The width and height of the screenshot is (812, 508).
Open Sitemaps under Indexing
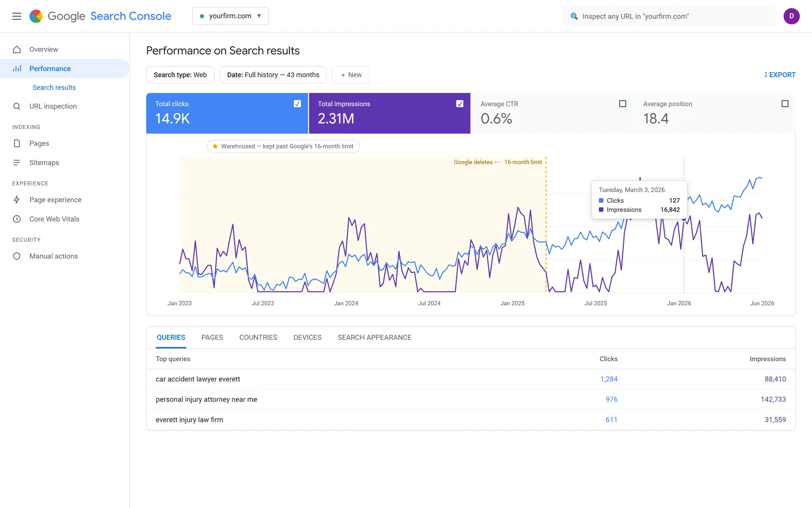point(64,163)
